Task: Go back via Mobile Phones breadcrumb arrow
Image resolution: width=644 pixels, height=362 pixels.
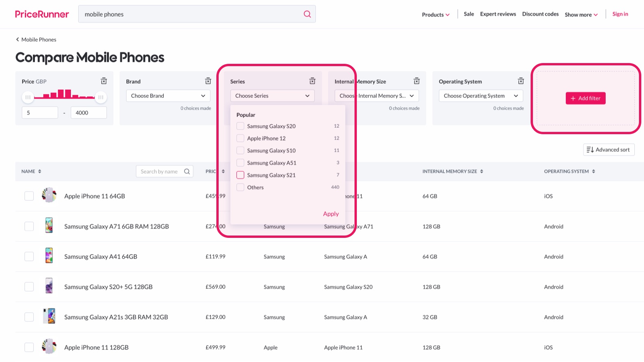Action: tap(17, 39)
